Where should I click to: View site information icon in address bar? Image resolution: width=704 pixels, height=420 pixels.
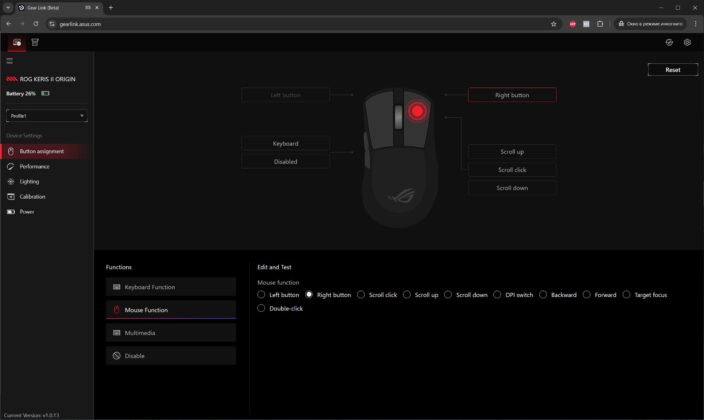(52, 24)
